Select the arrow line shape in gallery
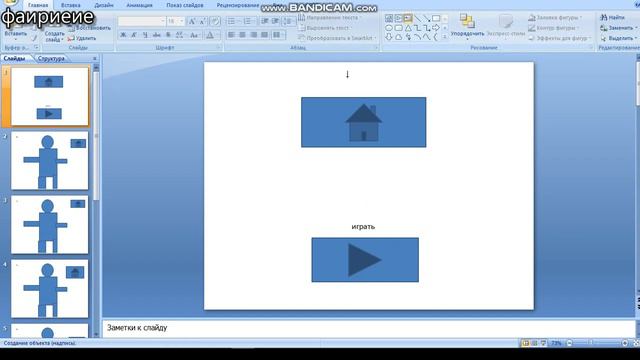 [427, 18]
